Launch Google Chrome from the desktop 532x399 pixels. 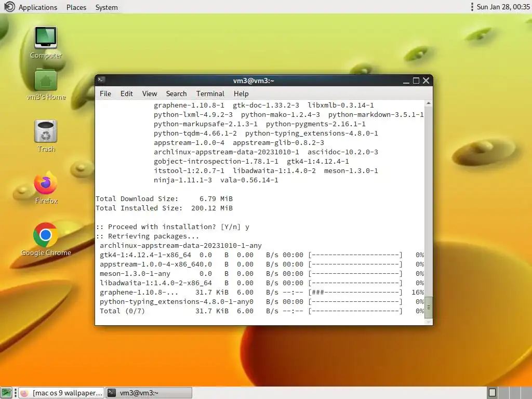pyautogui.click(x=46, y=240)
